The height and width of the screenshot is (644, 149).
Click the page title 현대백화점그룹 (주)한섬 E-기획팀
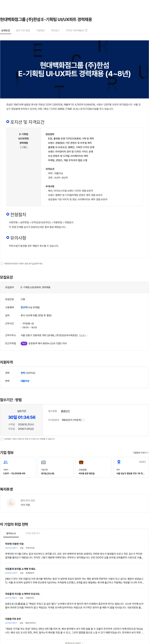46,19
